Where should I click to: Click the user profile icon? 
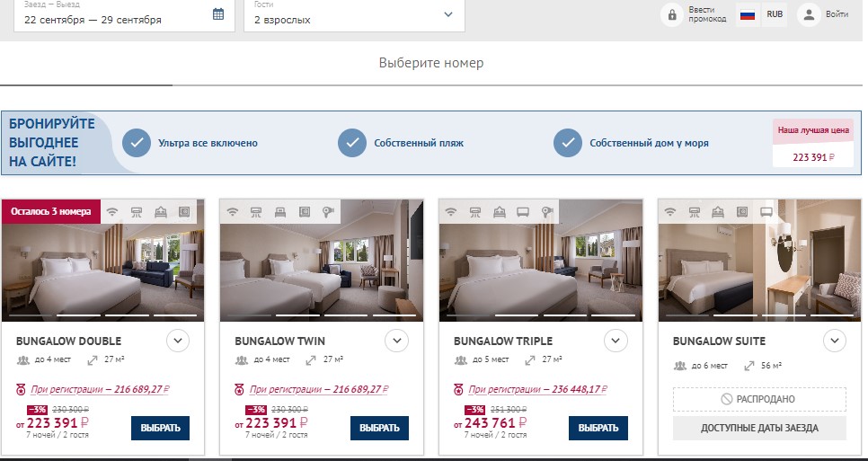tap(810, 14)
